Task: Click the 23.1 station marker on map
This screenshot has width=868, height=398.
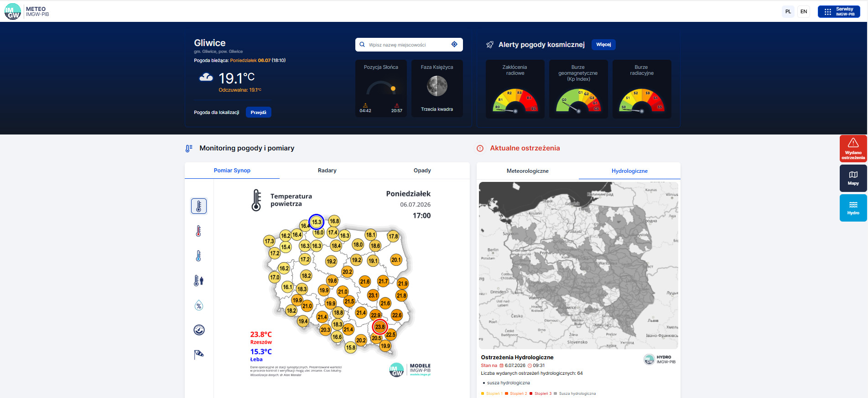Action: click(x=373, y=295)
